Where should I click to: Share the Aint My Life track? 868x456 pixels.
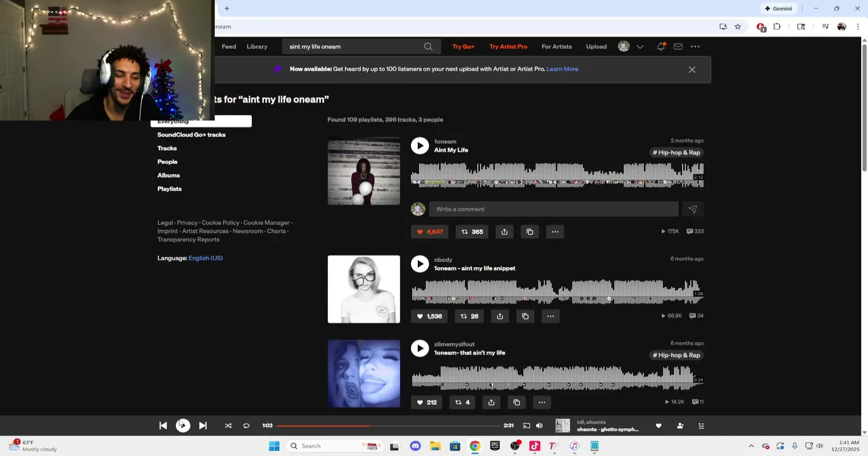click(x=505, y=232)
